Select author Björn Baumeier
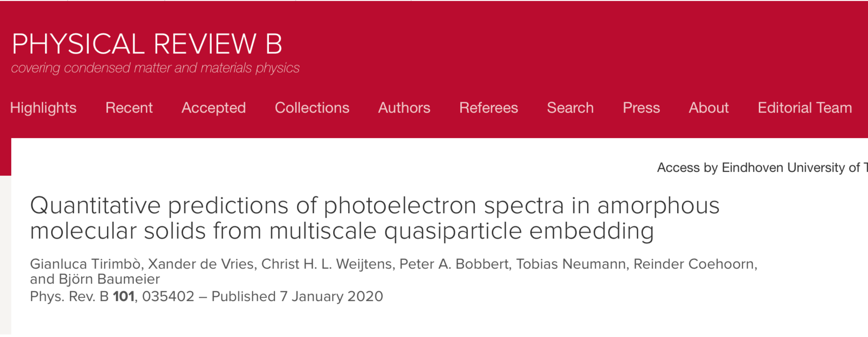Image resolution: width=868 pixels, height=337 pixels. tap(109, 279)
